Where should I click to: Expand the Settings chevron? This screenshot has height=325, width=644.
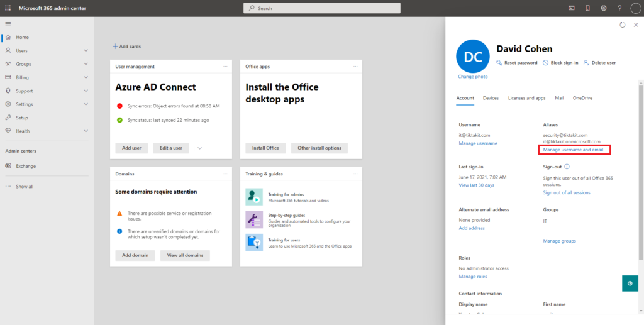pyautogui.click(x=86, y=104)
